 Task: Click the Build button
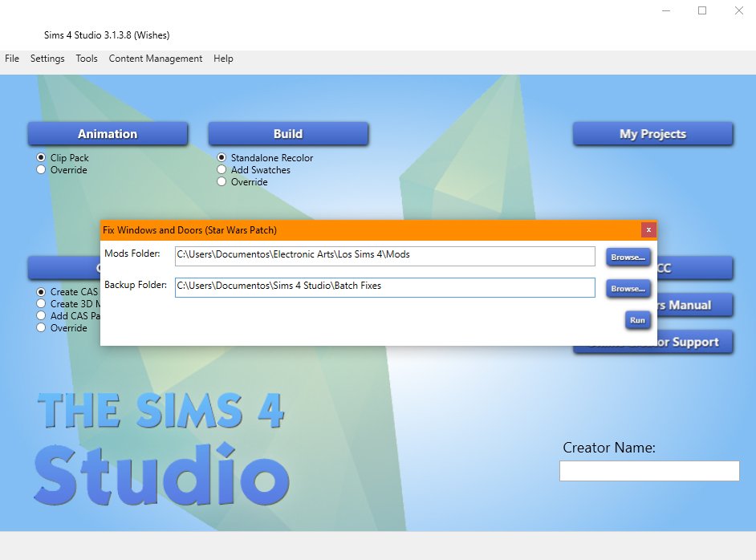click(x=288, y=134)
